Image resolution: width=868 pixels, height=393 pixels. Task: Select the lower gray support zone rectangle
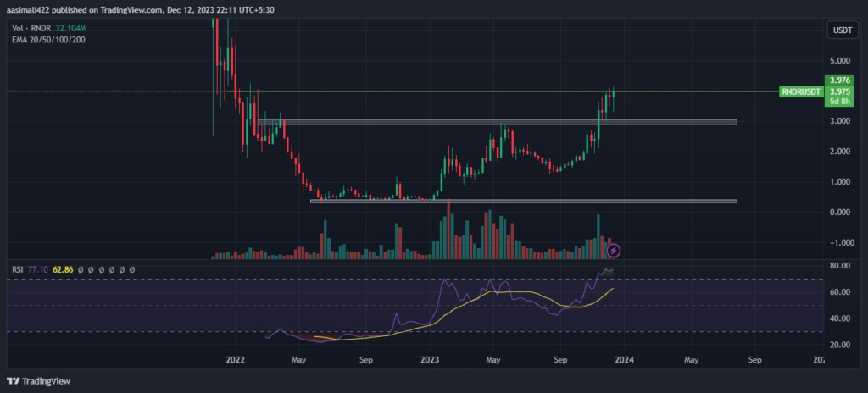pyautogui.click(x=524, y=201)
